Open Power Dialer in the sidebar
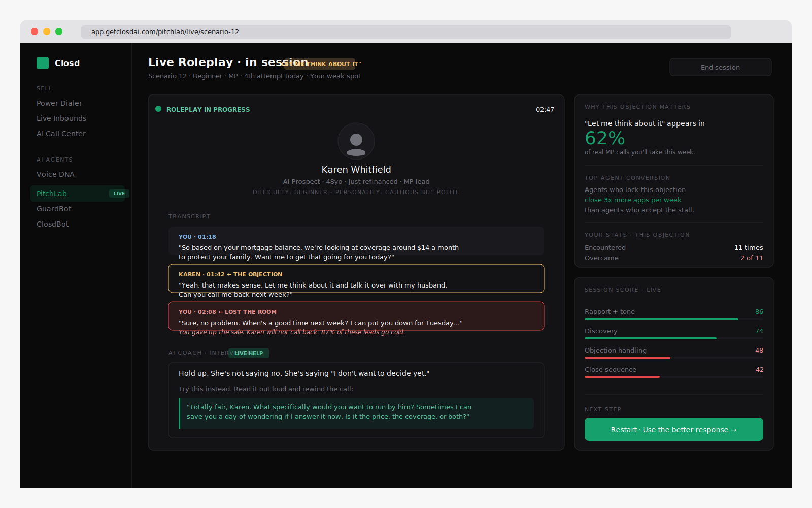This screenshot has height=508, width=812. (x=59, y=103)
